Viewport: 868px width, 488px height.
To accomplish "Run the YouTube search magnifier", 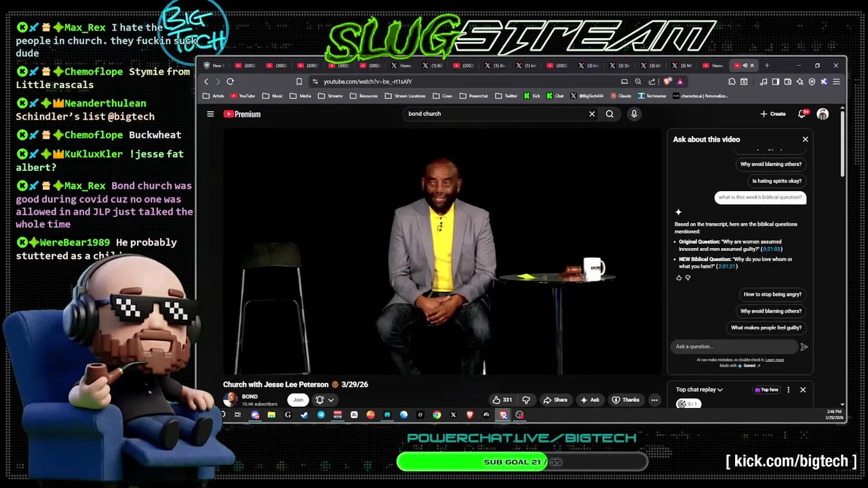I will click(610, 114).
